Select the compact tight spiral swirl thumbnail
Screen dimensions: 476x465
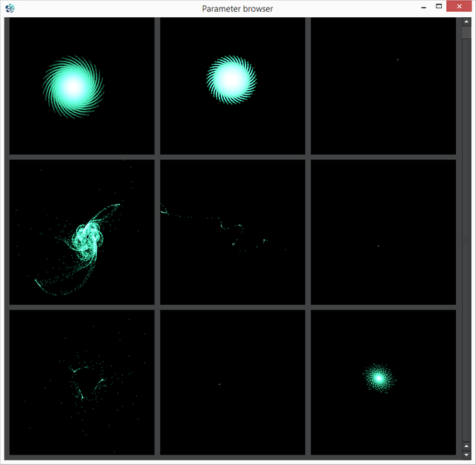tap(233, 86)
